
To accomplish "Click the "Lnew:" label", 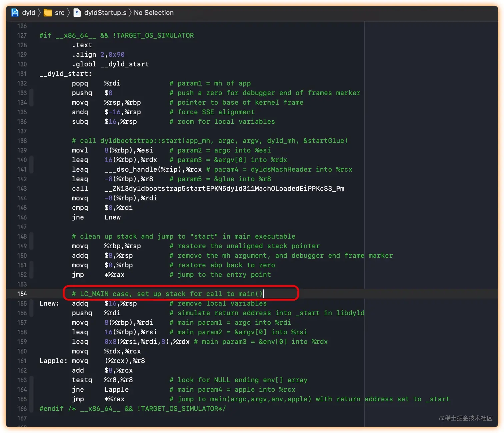I will tap(49, 303).
